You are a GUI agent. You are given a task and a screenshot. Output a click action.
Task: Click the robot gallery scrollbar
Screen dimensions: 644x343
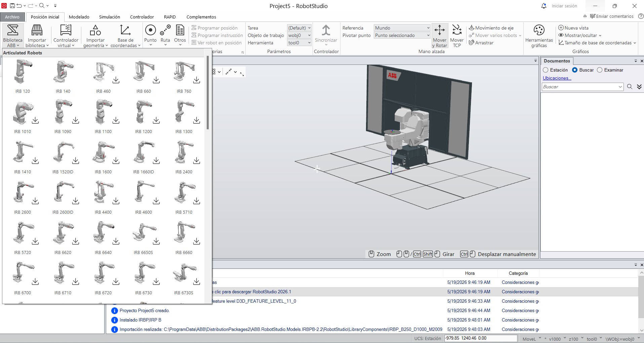click(x=208, y=92)
